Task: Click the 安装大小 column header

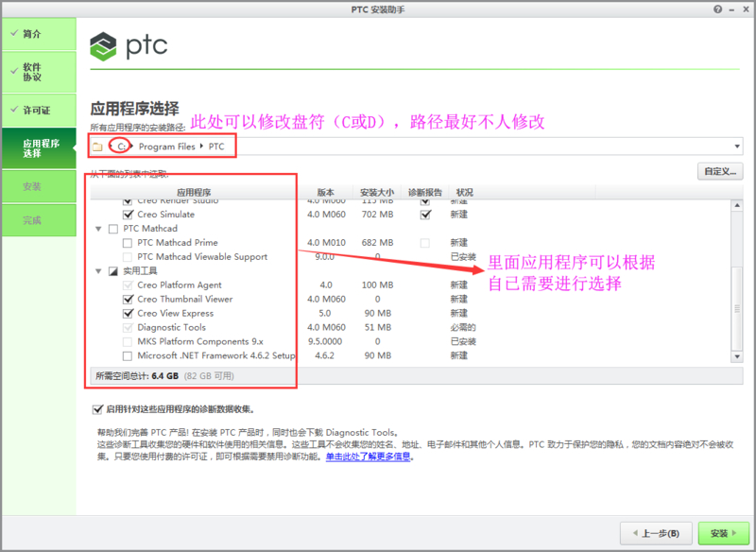Action: [x=377, y=192]
